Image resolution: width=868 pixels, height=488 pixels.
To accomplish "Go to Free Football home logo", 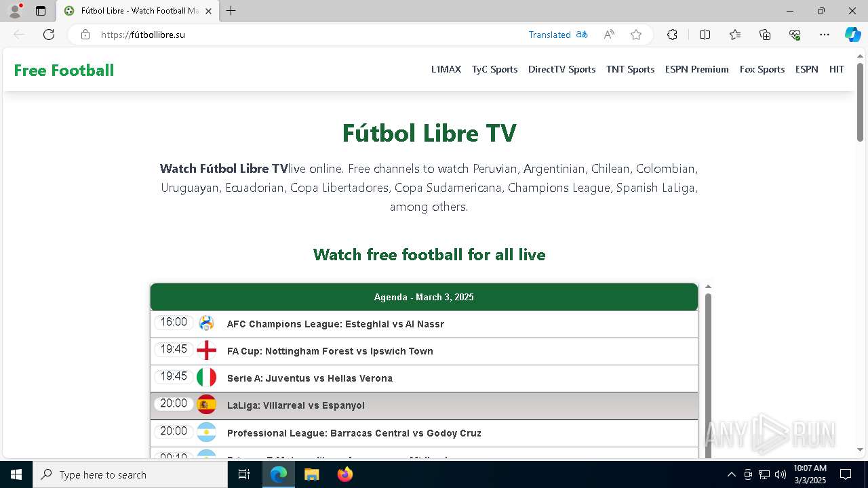I will (64, 70).
